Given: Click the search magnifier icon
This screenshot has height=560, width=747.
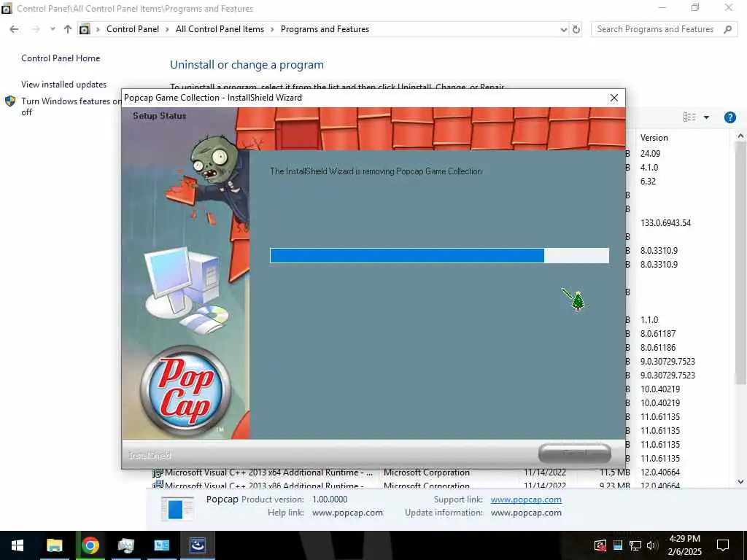Looking at the screenshot, I should coord(727,29).
